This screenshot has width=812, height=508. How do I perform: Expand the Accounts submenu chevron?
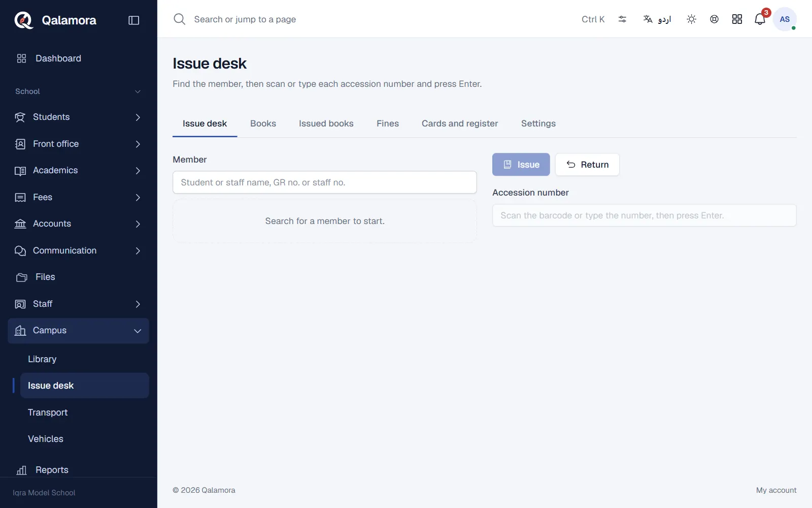[x=138, y=224]
